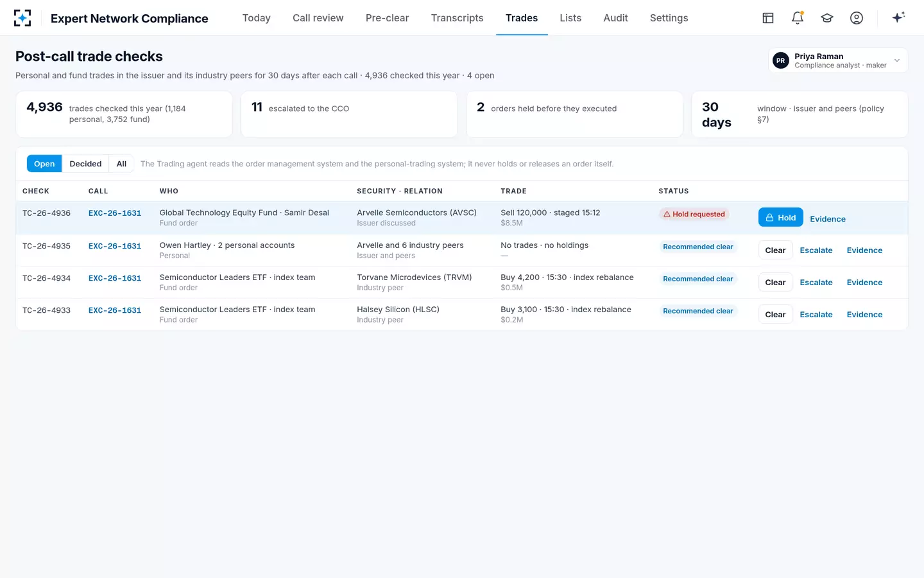924x578 pixels.
Task: Clear the Owen Hartley personal check
Action: tap(775, 250)
